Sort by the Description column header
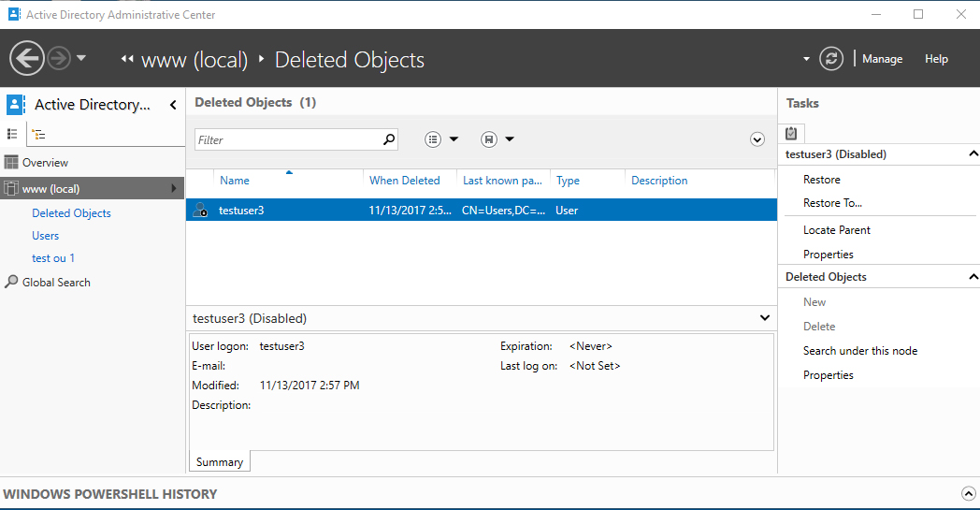This screenshot has width=980, height=510. (659, 181)
